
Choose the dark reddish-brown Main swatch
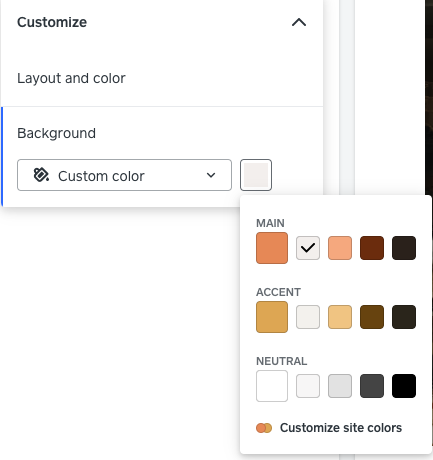point(372,248)
